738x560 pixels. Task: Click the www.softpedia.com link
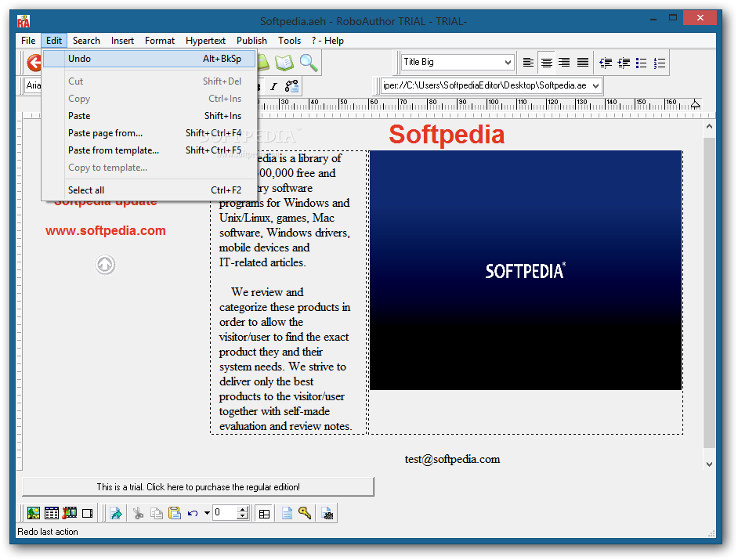point(106,230)
